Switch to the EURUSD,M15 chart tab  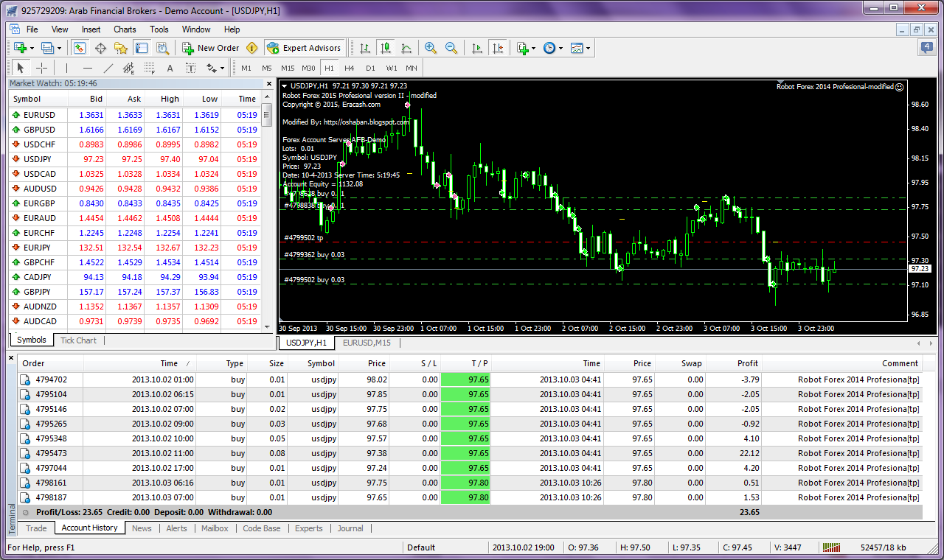coord(366,343)
